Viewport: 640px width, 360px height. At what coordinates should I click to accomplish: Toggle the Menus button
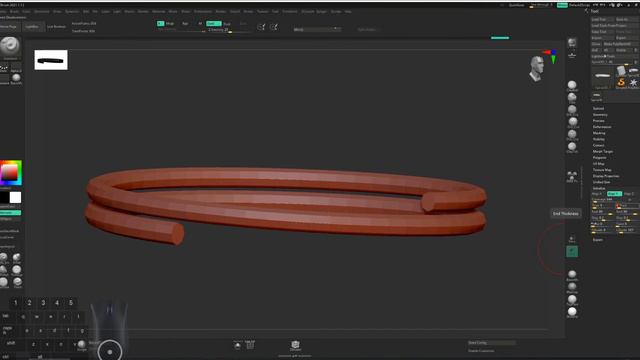562,5
